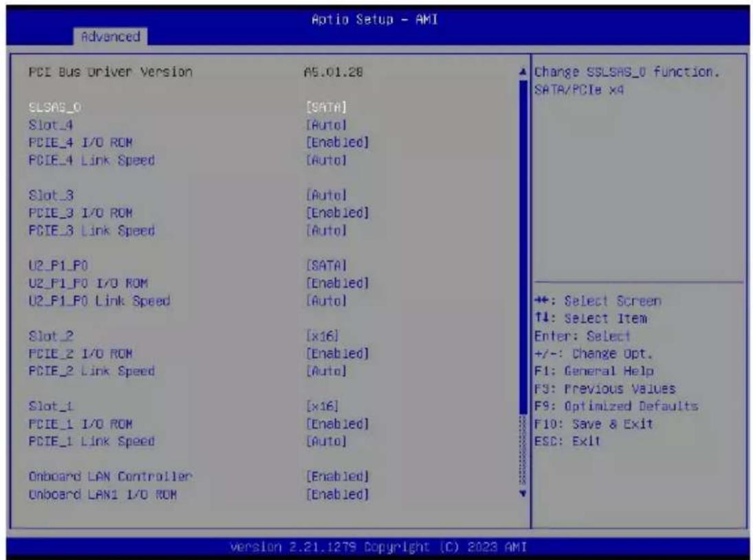Click the Select Screen help line
This screenshot has height=560, width=753.
pyautogui.click(x=598, y=301)
